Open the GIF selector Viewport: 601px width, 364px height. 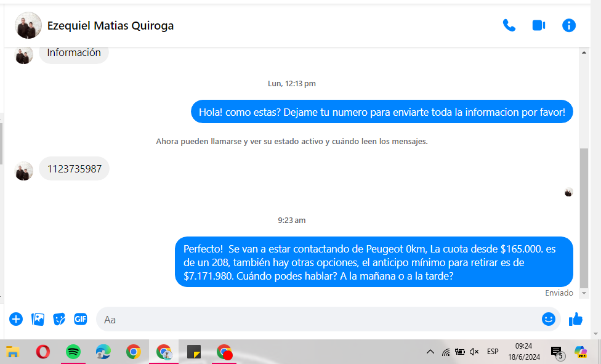[x=81, y=319]
